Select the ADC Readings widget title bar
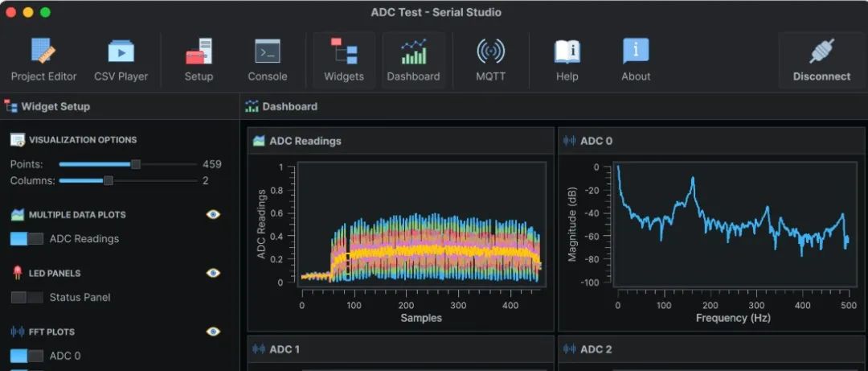Screen dimensions: 868x371 point(400,141)
